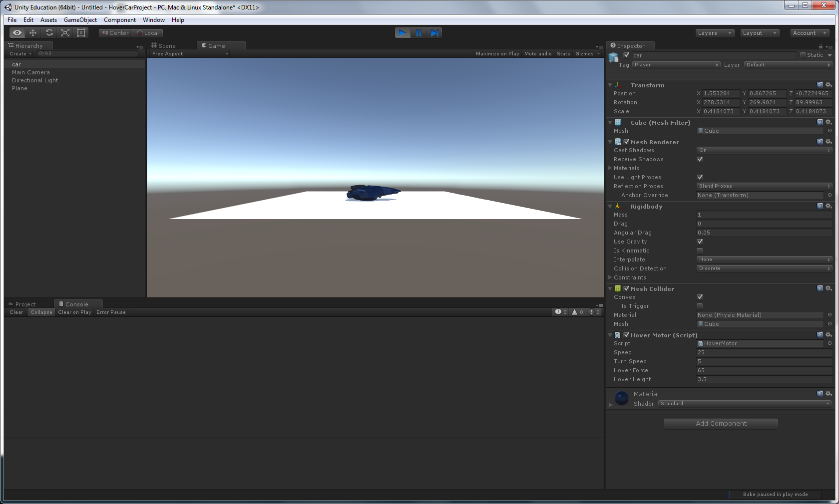The width and height of the screenshot is (839, 504).
Task: Select the Hand view tool
Action: pyautogui.click(x=17, y=33)
